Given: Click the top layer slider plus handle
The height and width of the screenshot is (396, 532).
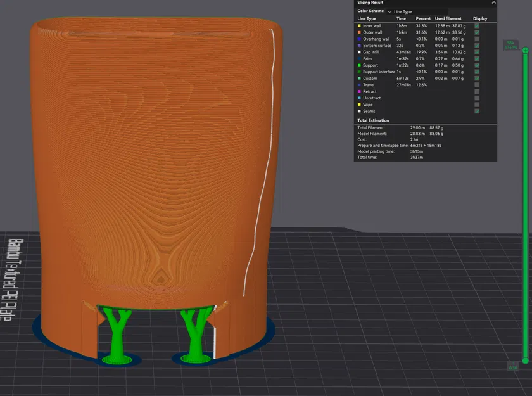Looking at the screenshot, I should 525,50.
